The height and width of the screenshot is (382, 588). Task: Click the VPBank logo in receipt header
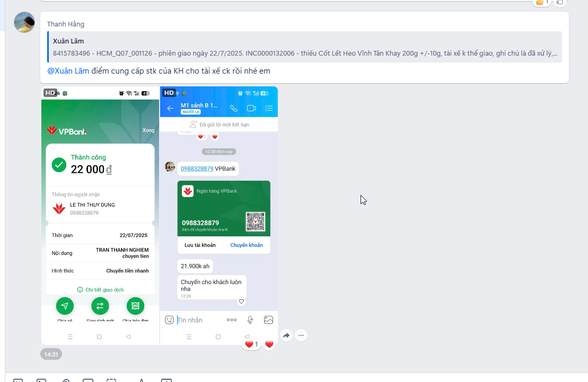[67, 131]
